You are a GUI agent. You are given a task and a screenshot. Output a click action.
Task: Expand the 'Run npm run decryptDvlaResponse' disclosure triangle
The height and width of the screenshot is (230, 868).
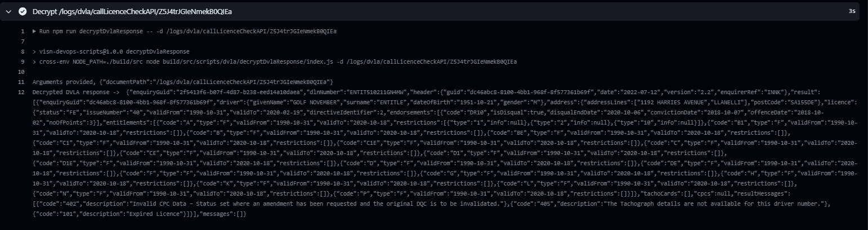34,30
